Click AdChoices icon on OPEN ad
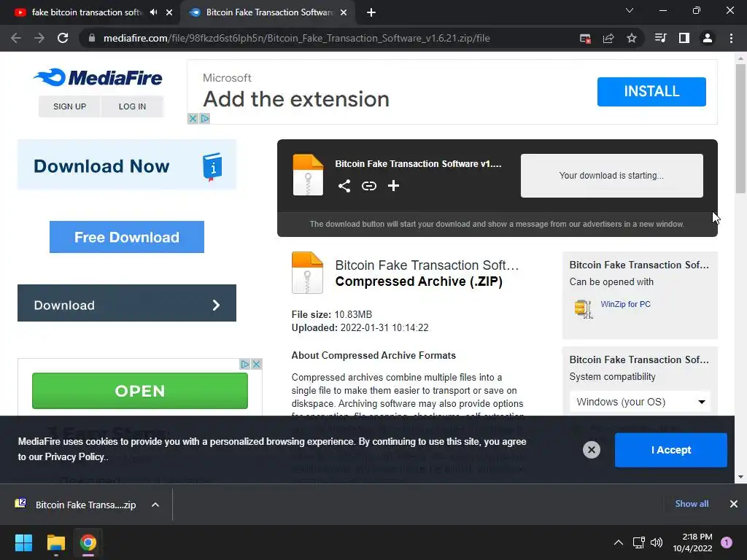 coord(245,364)
